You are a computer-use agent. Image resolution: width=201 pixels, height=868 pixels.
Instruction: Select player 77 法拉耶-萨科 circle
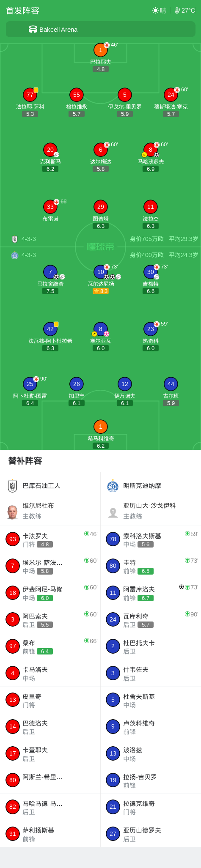click(x=30, y=95)
